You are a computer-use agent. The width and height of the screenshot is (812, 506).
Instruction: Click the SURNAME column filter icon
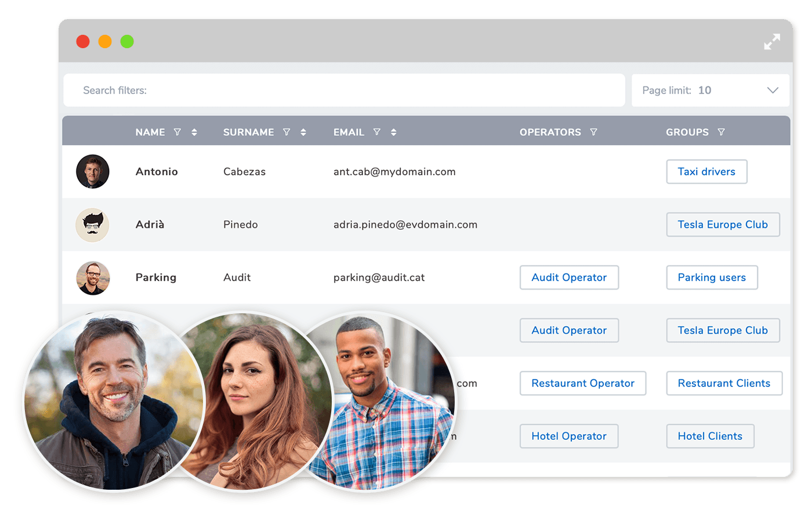click(287, 132)
